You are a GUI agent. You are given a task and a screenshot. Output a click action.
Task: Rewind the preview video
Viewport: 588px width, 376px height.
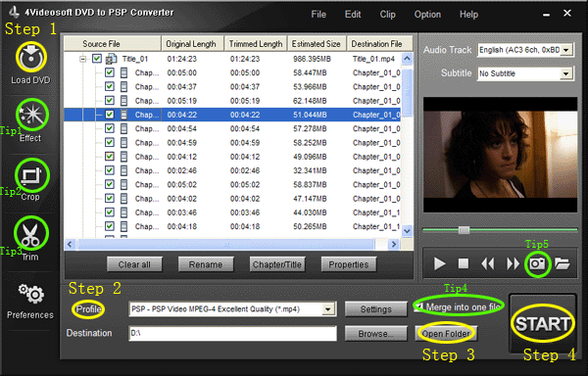click(x=487, y=263)
